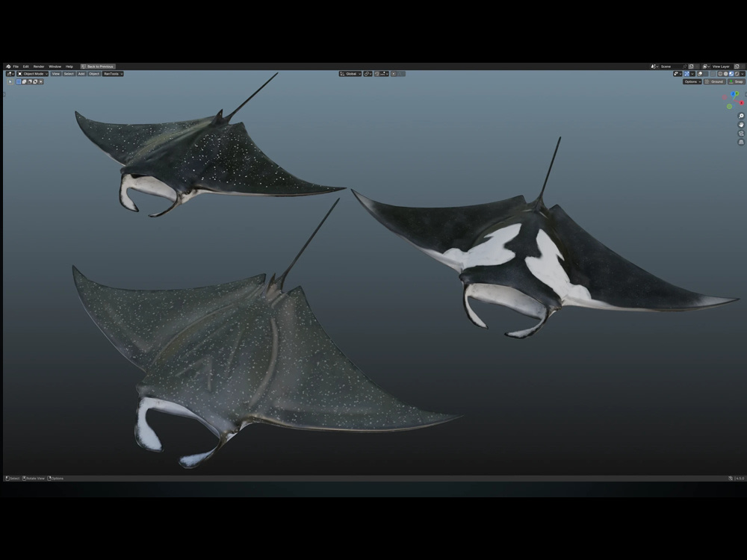The height and width of the screenshot is (560, 747).
Task: Toggle the camera view icon
Action: point(741,134)
